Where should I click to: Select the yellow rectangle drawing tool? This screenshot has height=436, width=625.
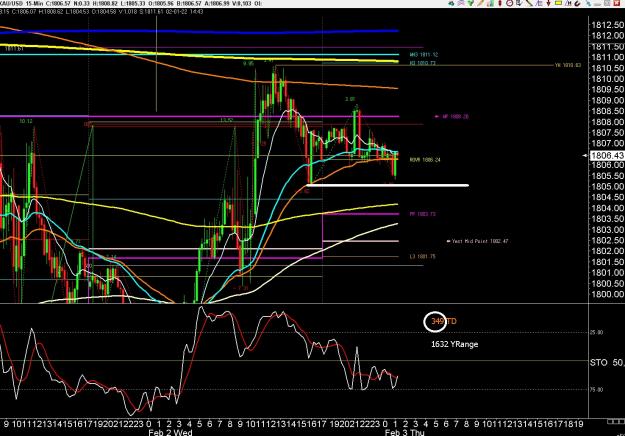point(558,3)
